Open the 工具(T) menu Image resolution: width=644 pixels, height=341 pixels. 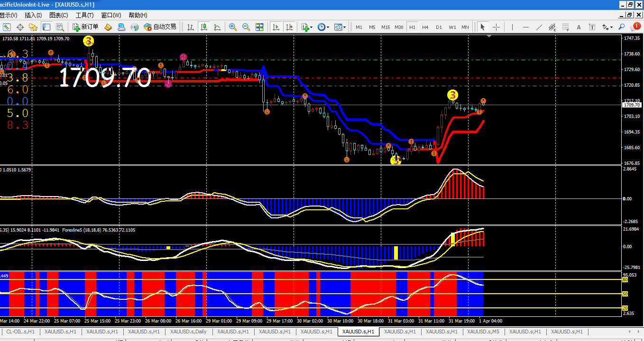pyautogui.click(x=85, y=16)
